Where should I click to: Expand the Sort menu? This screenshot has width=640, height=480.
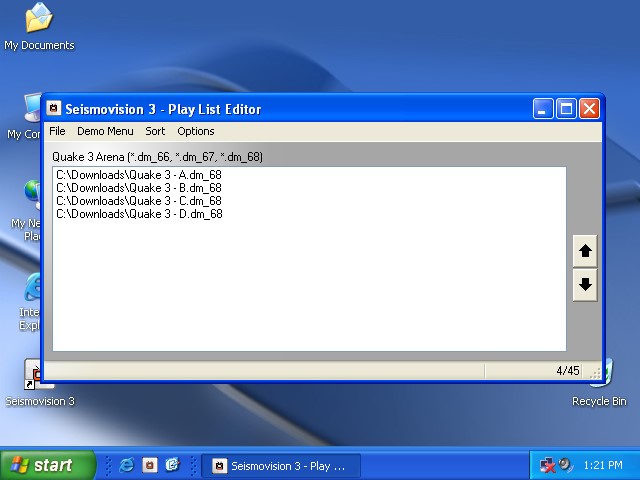(155, 131)
